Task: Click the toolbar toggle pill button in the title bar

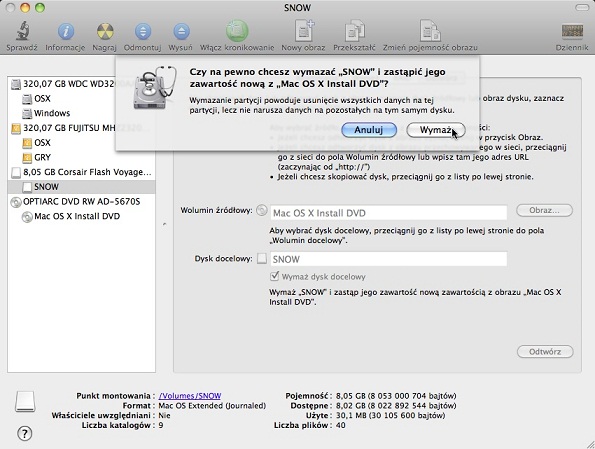Action: pyautogui.click(x=581, y=8)
